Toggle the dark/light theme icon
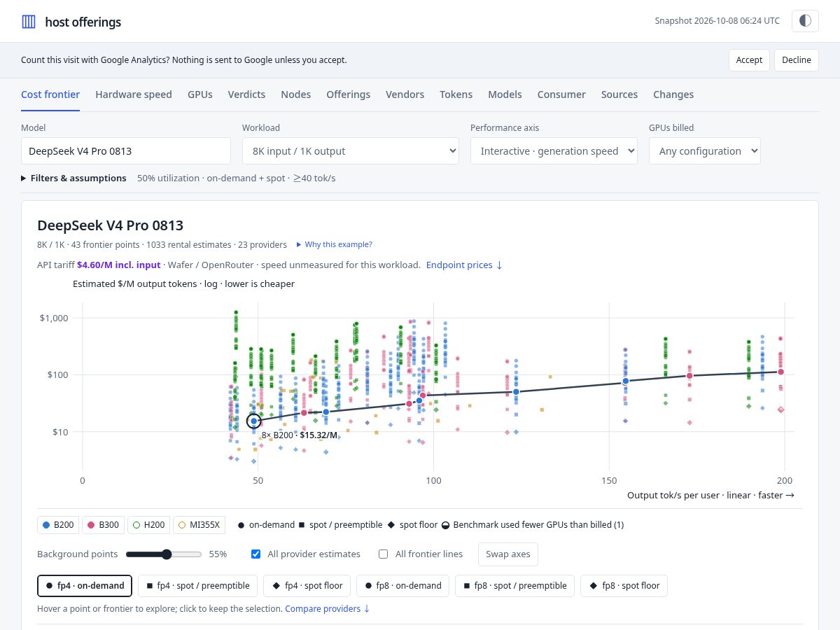Viewport: 840px width, 630px height. (805, 21)
